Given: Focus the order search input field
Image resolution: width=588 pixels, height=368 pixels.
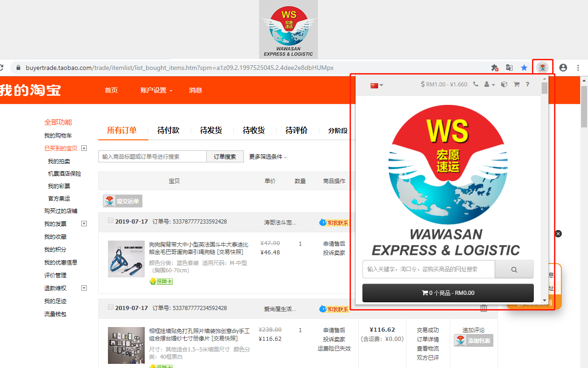Looking at the screenshot, I should pos(153,156).
